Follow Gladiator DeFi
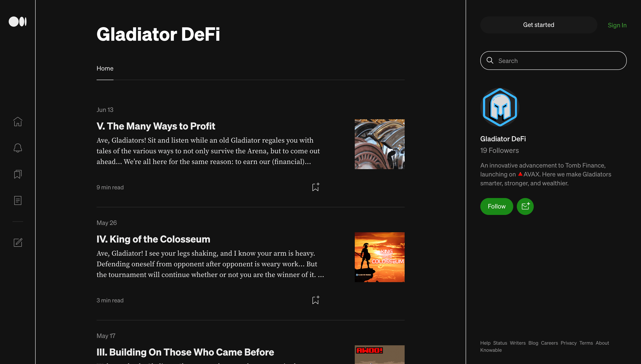Viewport: 641px width, 364px height. 497,206
